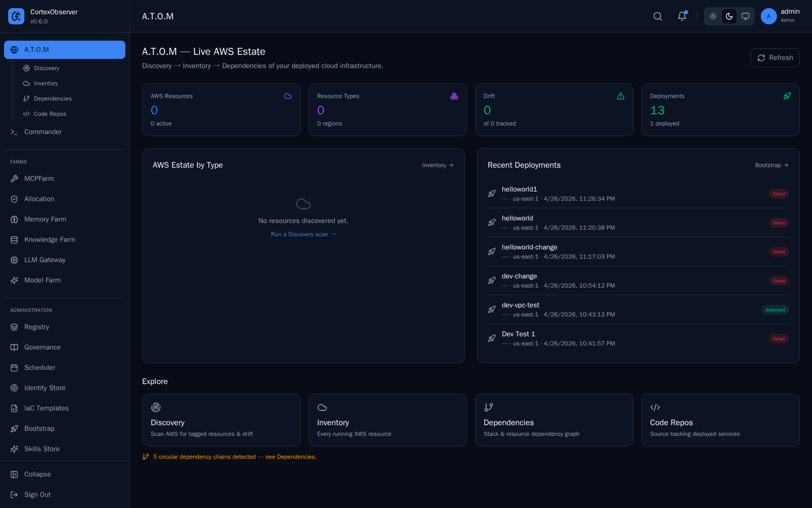Click the Scheduler calendar icon
812x508 pixels.
tap(14, 368)
